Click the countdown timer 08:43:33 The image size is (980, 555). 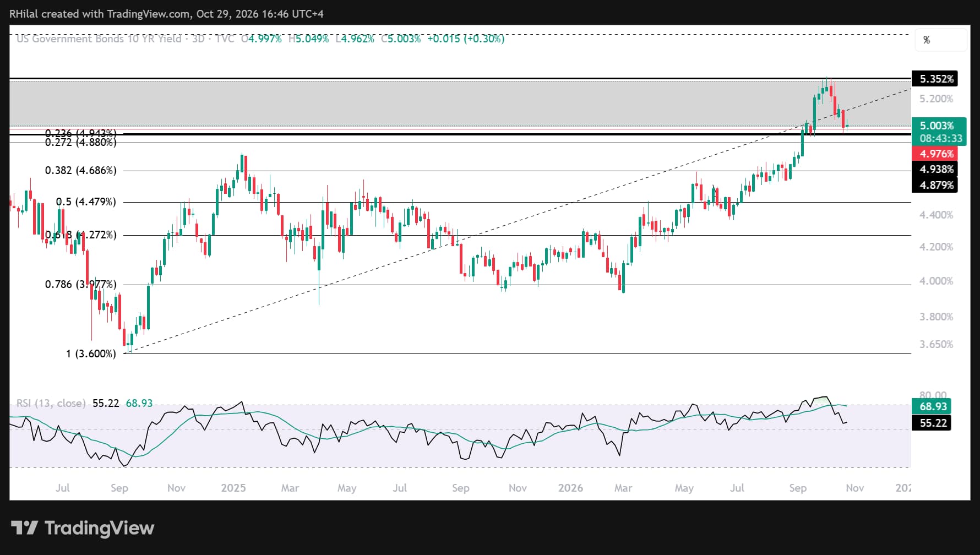pyautogui.click(x=941, y=139)
